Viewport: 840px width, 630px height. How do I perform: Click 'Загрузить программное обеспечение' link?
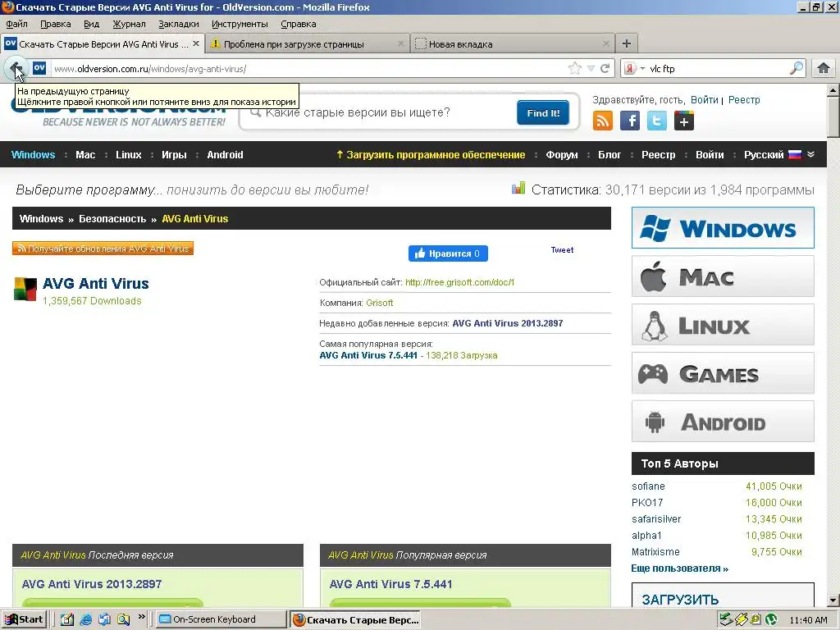pyautogui.click(x=431, y=155)
